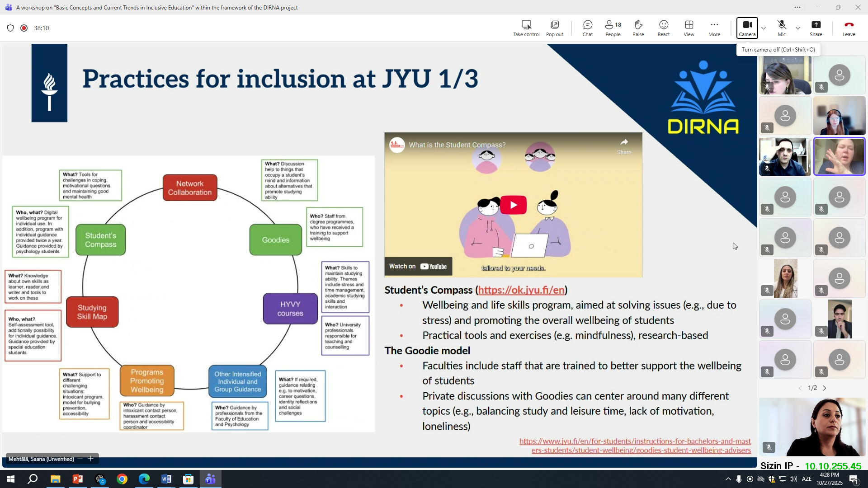Expand camera device options arrow

764,28
